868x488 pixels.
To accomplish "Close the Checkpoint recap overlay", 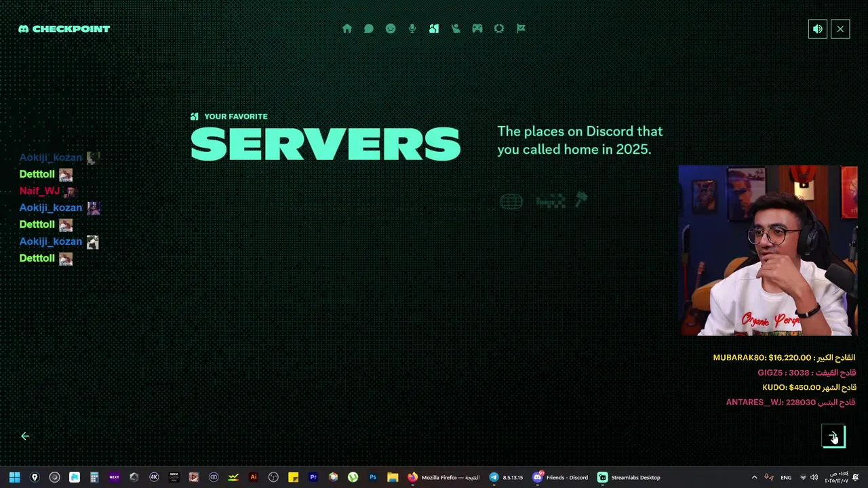I will pyautogui.click(x=840, y=29).
